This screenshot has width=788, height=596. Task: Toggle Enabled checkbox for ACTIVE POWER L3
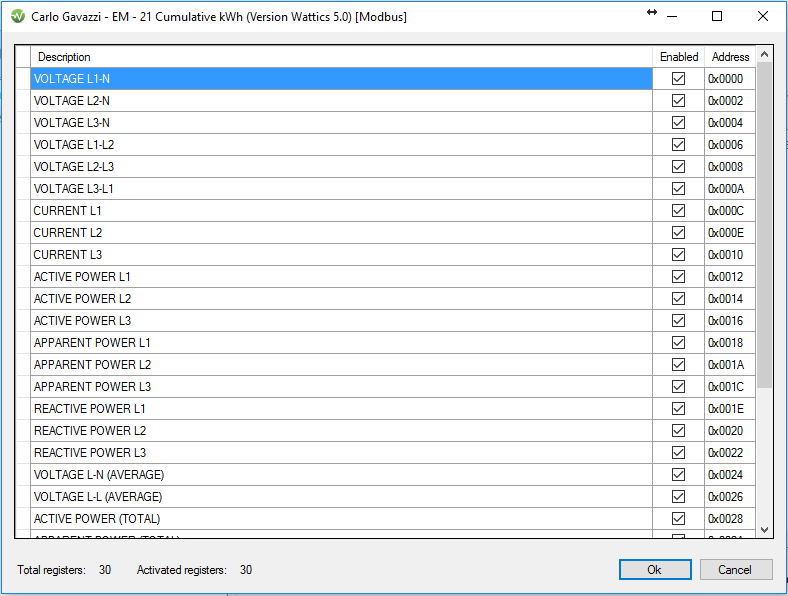(x=678, y=321)
